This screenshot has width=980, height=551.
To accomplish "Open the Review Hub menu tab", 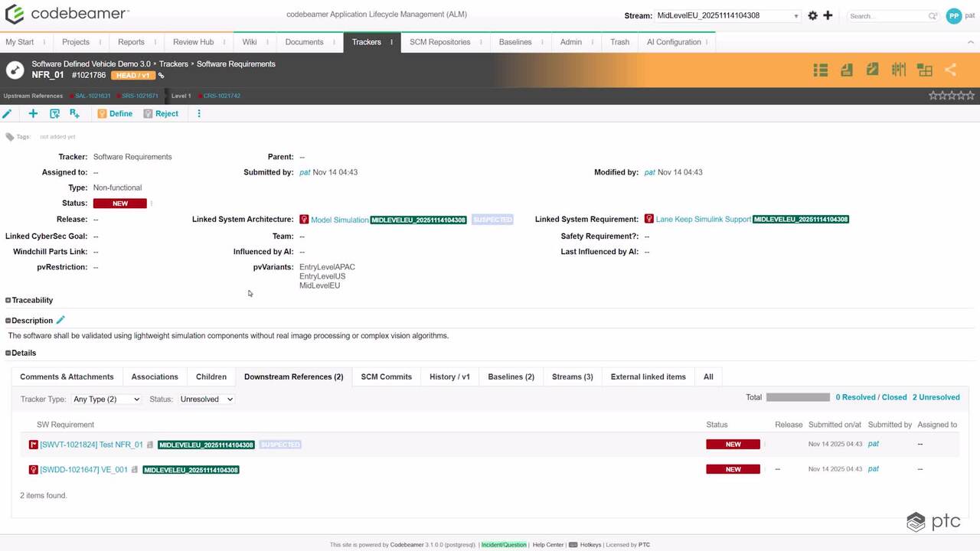I will pyautogui.click(x=193, y=42).
